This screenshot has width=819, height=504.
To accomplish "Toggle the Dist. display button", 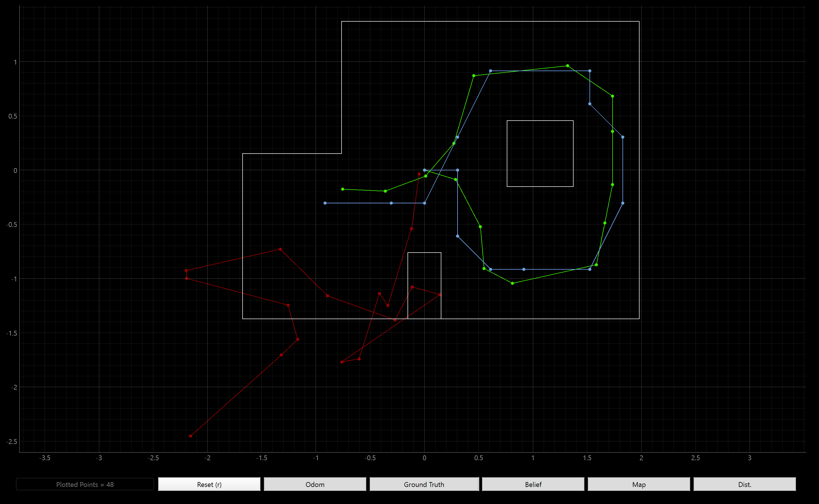I will pyautogui.click(x=744, y=484).
